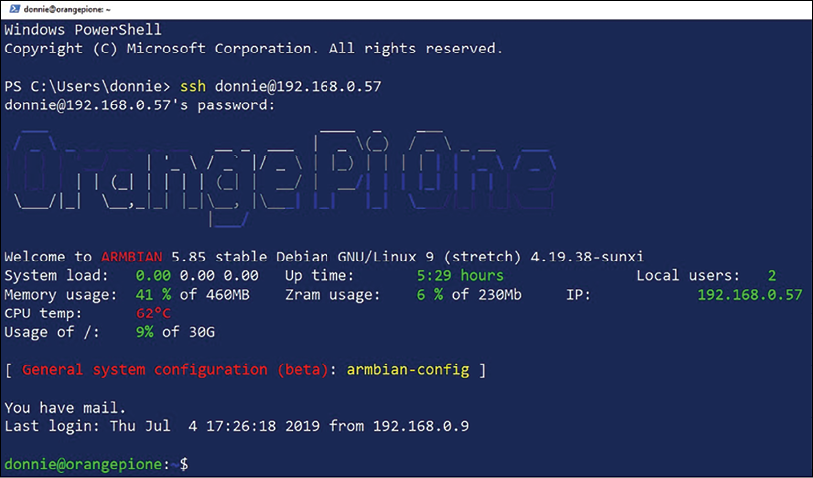Click the 'Zram usage:' label
This screenshot has height=478, width=813.
point(332,294)
